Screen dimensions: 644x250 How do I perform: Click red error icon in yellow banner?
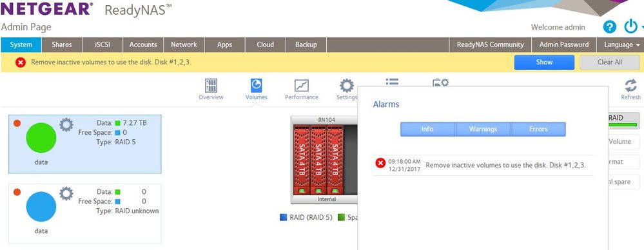(20, 63)
